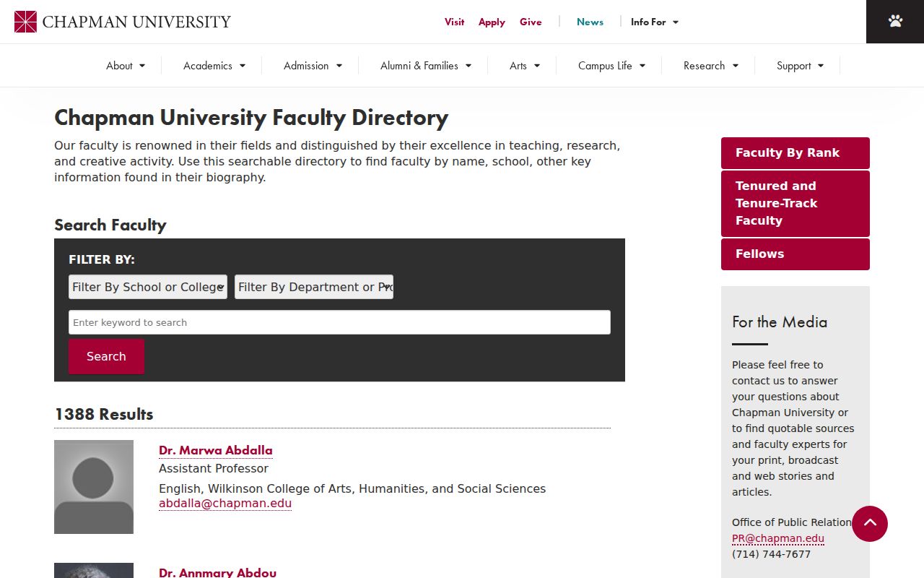Click the (714) 744-7677 phone number
The height and width of the screenshot is (578, 924).
pos(771,554)
